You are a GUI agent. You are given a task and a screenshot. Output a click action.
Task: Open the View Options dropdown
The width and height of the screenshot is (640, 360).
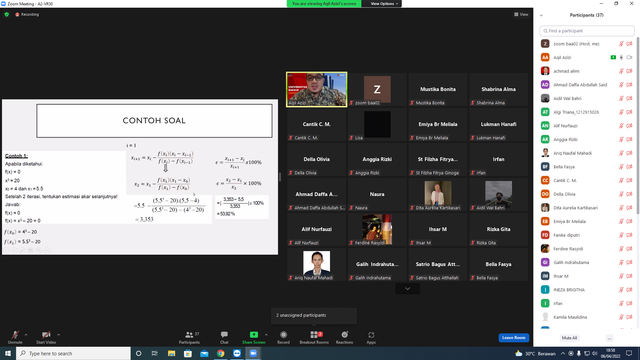[384, 4]
